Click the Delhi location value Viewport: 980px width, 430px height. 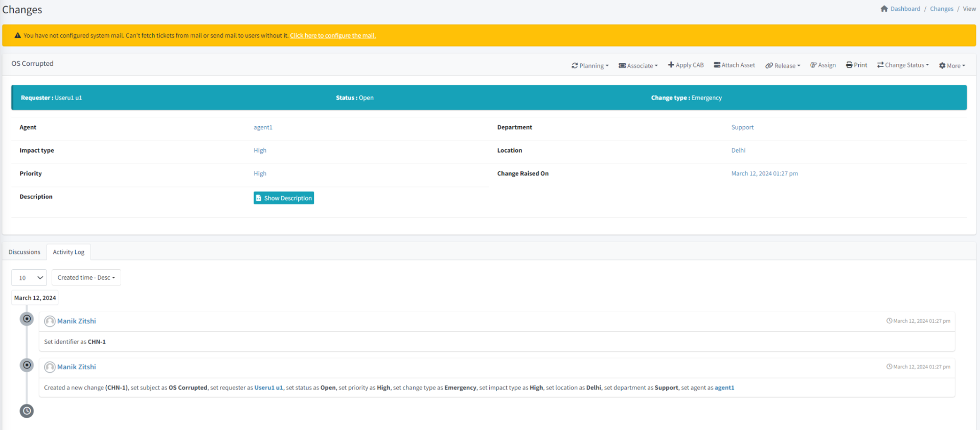click(738, 150)
